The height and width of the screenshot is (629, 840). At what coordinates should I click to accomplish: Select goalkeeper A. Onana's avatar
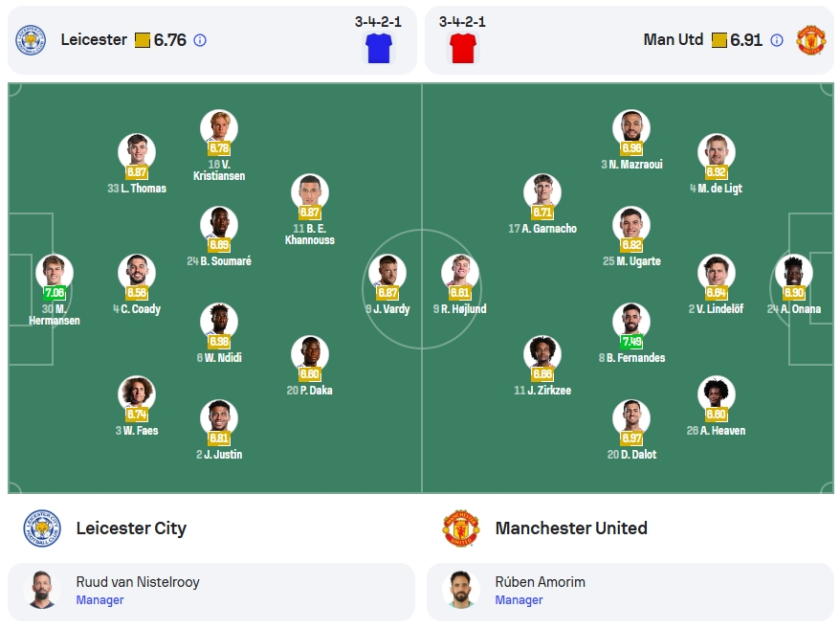(x=794, y=273)
